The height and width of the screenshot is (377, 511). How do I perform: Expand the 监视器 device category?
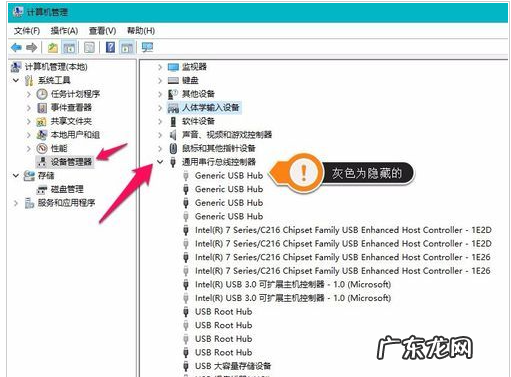pyautogui.click(x=160, y=67)
